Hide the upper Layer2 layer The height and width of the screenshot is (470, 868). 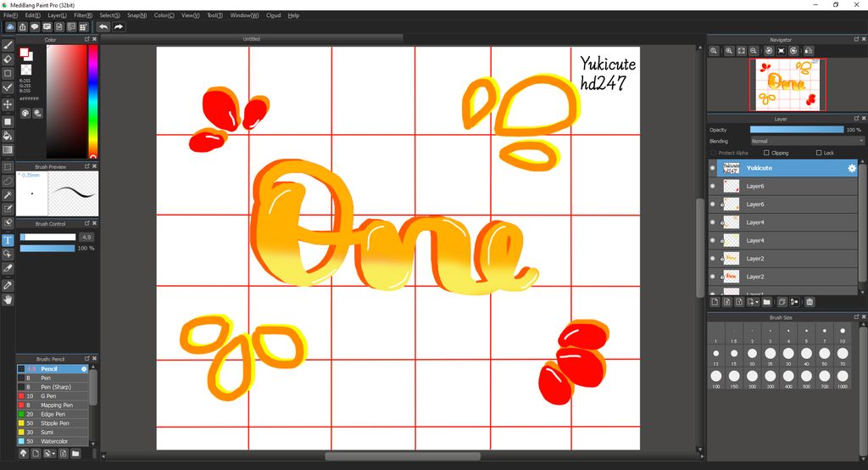(x=712, y=258)
